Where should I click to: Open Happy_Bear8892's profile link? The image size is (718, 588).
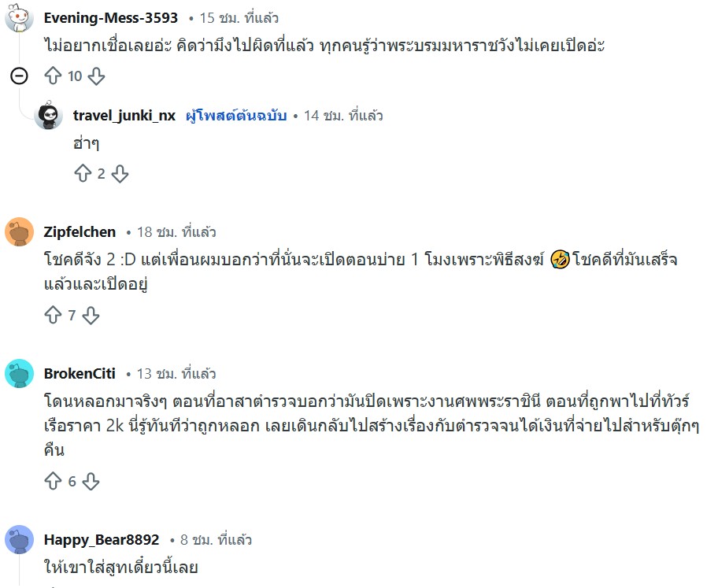tap(102, 540)
